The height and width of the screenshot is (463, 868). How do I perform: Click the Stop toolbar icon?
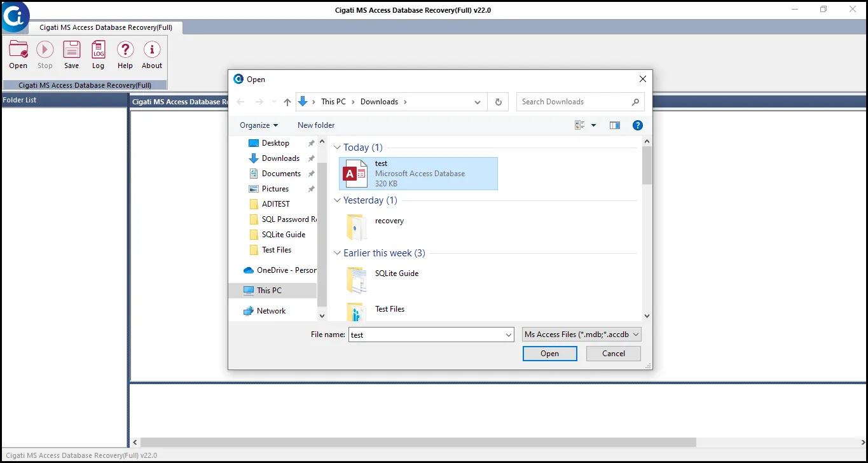(x=45, y=50)
